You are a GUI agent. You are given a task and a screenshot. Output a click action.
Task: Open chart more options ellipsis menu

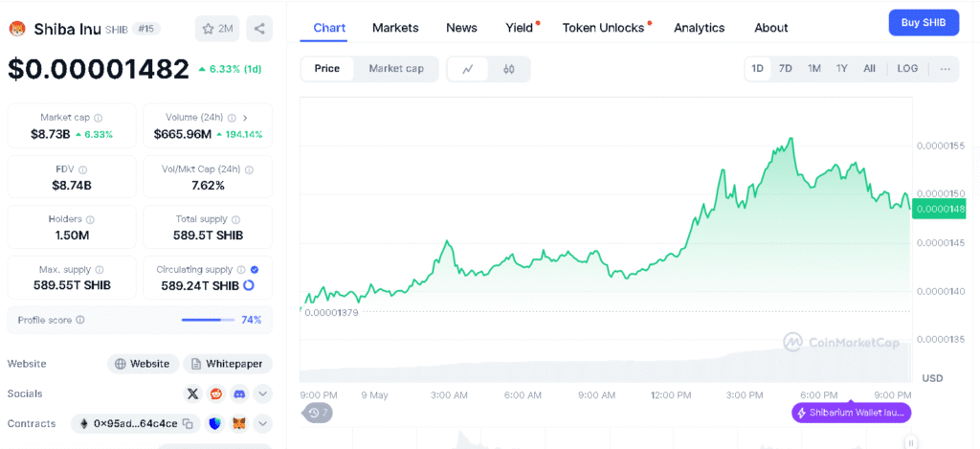[x=945, y=69]
